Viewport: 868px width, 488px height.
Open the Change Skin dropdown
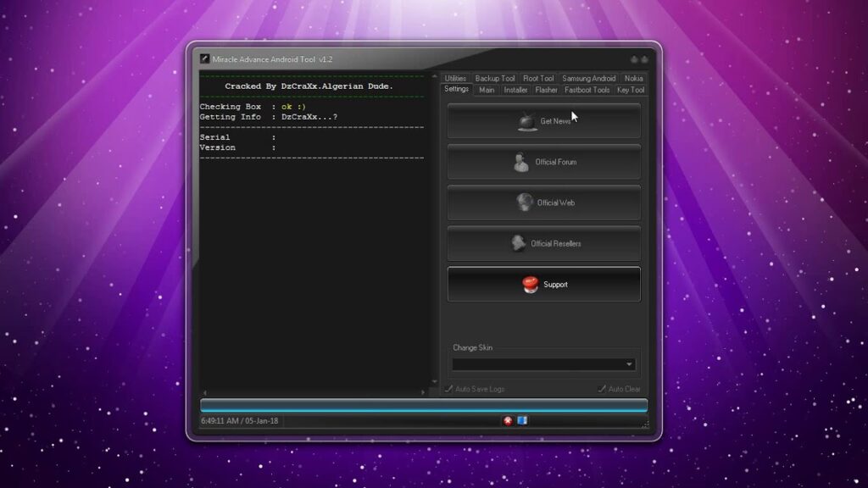pyautogui.click(x=629, y=364)
